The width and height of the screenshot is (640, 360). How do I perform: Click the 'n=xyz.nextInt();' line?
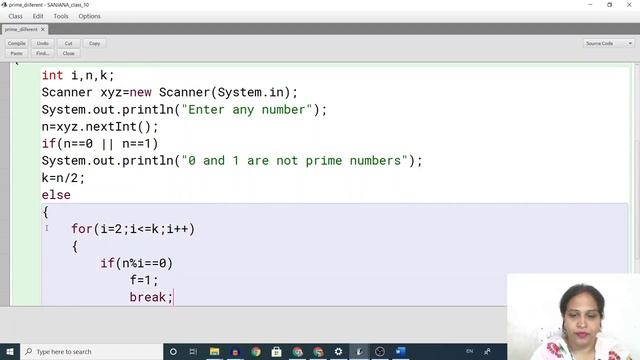pyautogui.click(x=100, y=127)
